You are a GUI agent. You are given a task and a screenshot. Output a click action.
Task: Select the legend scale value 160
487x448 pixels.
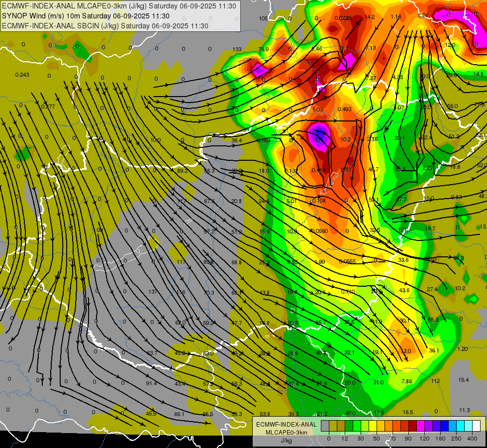click(440, 439)
